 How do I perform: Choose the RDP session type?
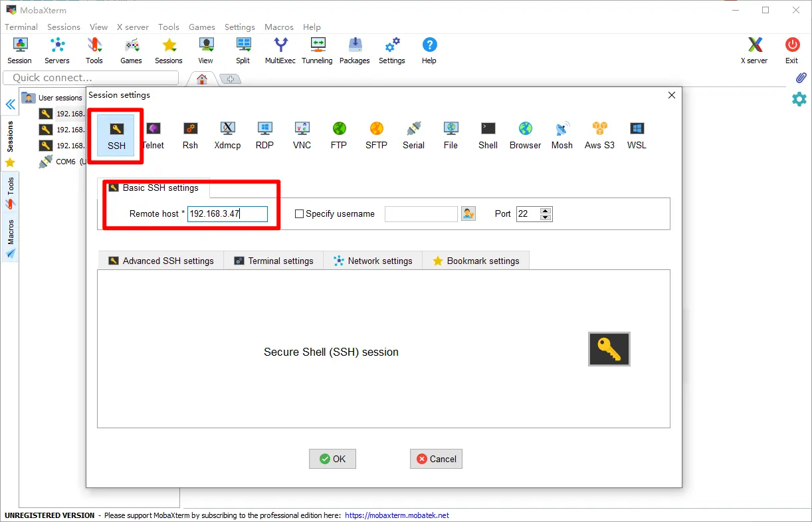pyautogui.click(x=264, y=136)
